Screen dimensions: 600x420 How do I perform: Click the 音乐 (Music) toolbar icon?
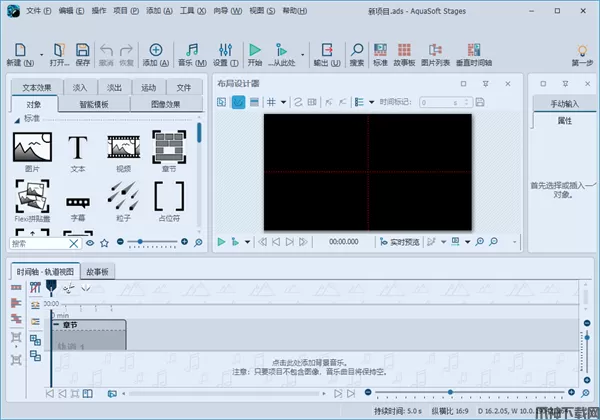tap(191, 50)
